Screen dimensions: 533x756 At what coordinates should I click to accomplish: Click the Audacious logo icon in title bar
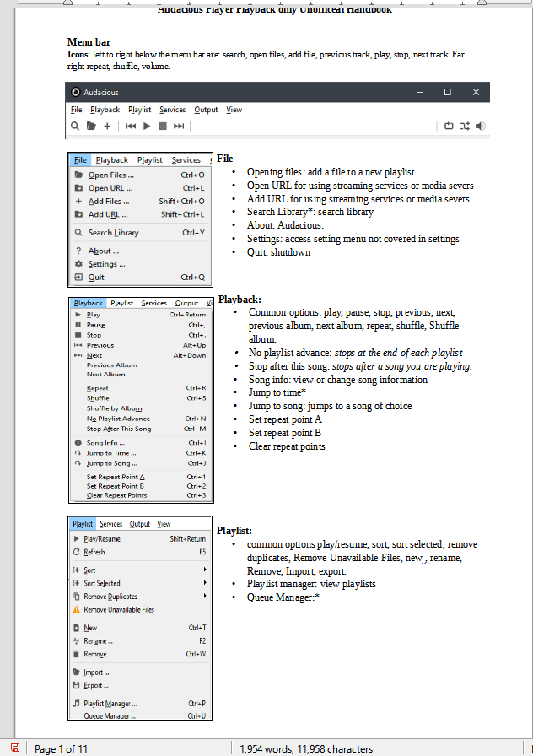75,92
